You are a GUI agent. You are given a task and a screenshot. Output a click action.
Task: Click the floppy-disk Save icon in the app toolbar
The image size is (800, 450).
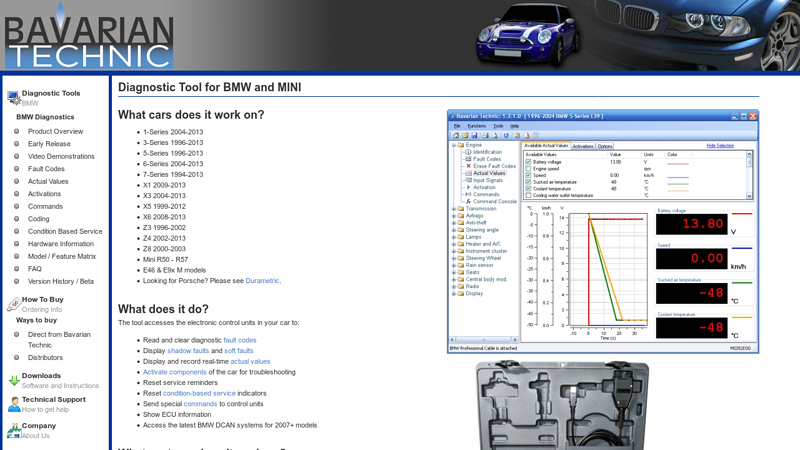coord(474,136)
